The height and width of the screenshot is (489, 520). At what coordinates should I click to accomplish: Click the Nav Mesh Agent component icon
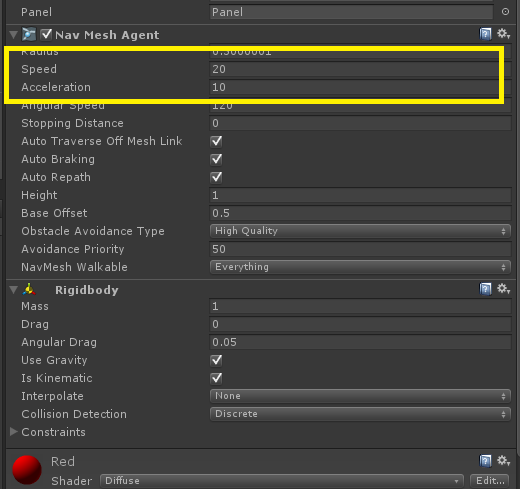tap(29, 34)
